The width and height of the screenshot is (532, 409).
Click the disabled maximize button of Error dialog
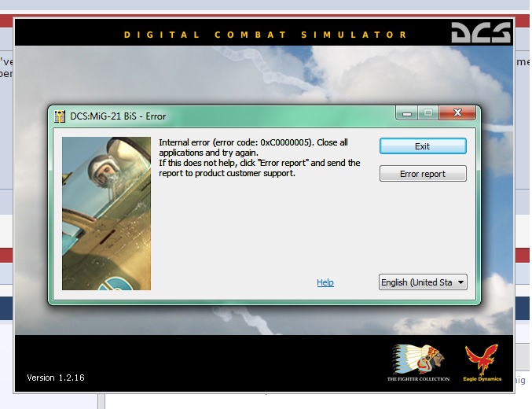coord(428,112)
